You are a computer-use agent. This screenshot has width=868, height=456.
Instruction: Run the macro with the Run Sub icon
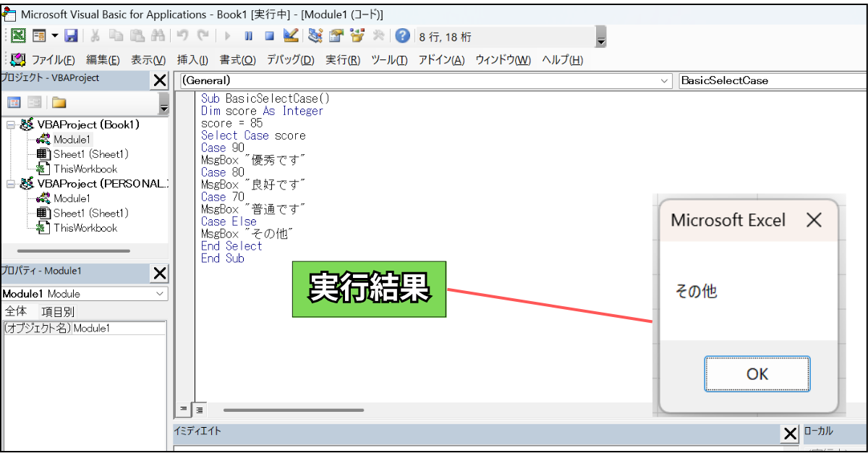(227, 35)
